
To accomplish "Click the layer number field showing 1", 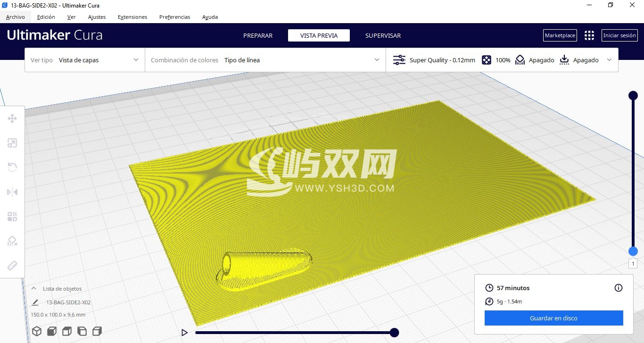I will point(633,264).
